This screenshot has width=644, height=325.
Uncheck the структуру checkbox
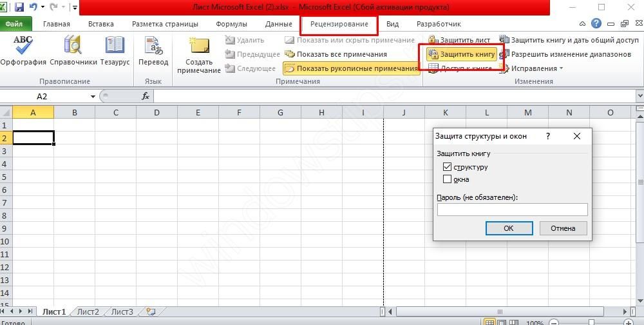pos(448,167)
